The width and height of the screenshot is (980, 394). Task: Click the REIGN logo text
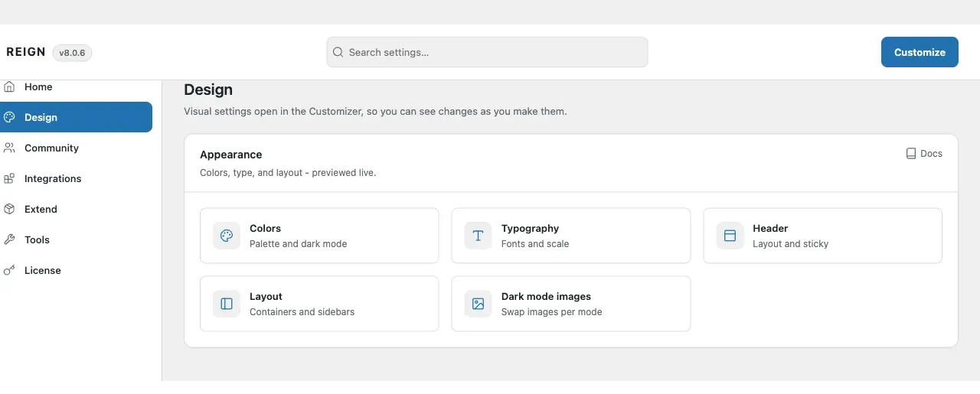coord(26,52)
